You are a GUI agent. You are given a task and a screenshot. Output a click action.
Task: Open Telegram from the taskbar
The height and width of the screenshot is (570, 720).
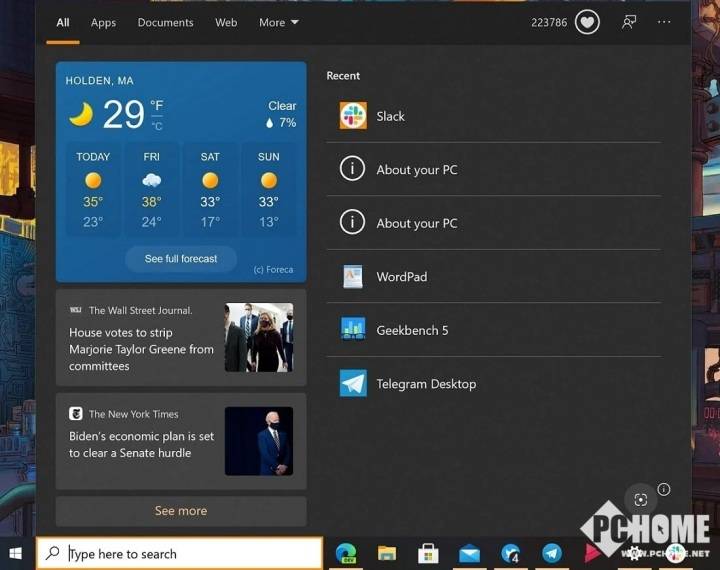pos(552,553)
